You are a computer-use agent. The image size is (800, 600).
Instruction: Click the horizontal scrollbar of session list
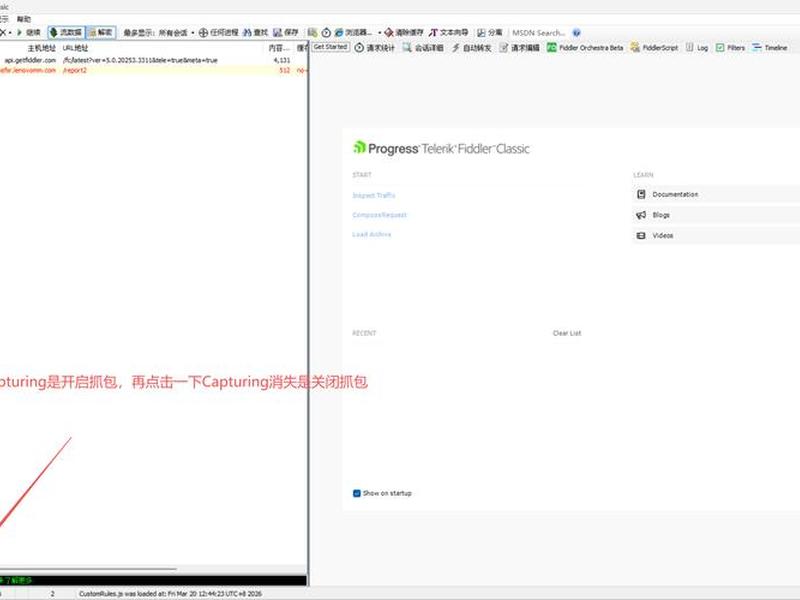pyautogui.click(x=88, y=569)
